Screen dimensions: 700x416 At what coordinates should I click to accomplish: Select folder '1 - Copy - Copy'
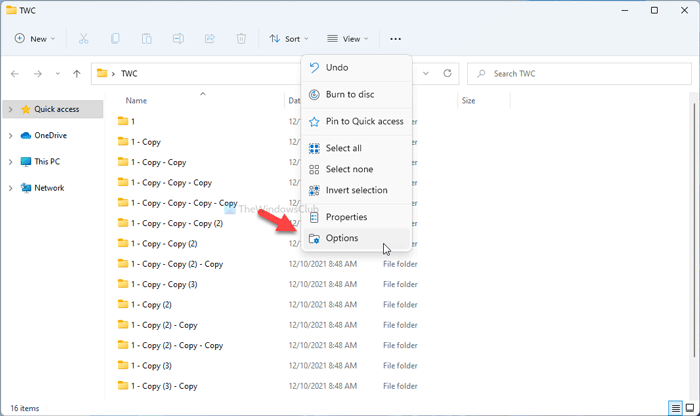click(x=158, y=162)
